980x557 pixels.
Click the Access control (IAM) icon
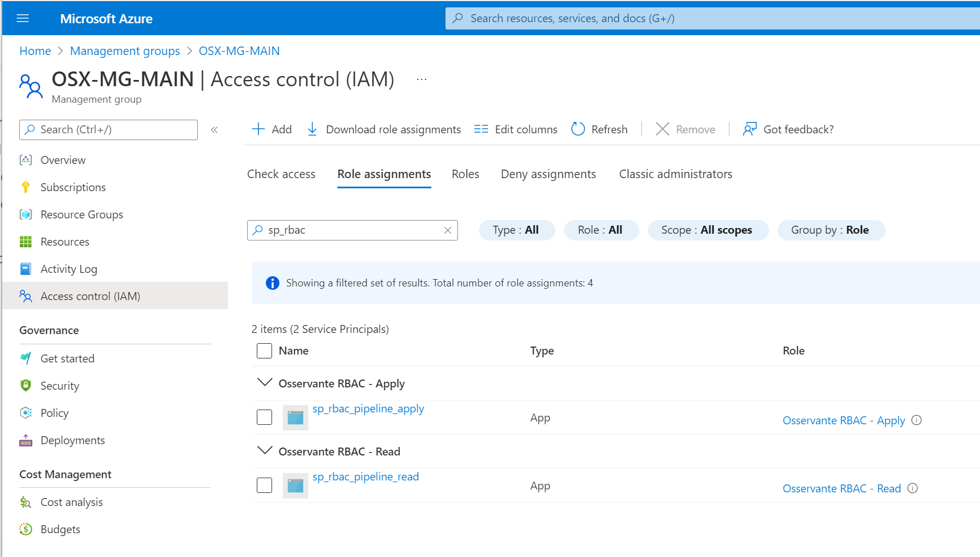(26, 296)
